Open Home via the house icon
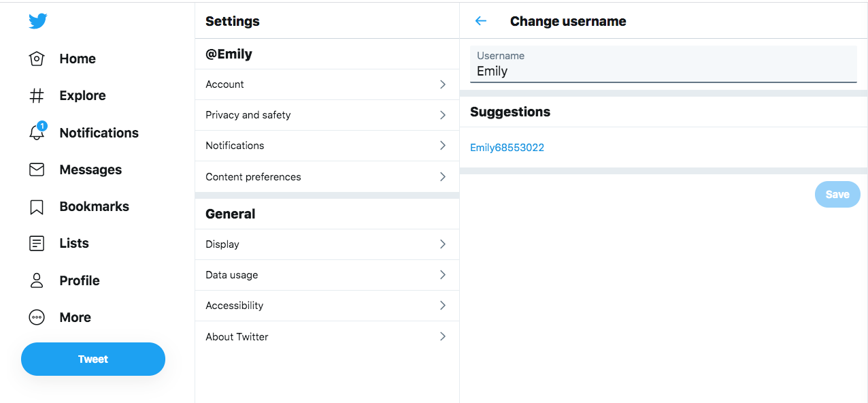The image size is (868, 403). pyautogui.click(x=37, y=59)
